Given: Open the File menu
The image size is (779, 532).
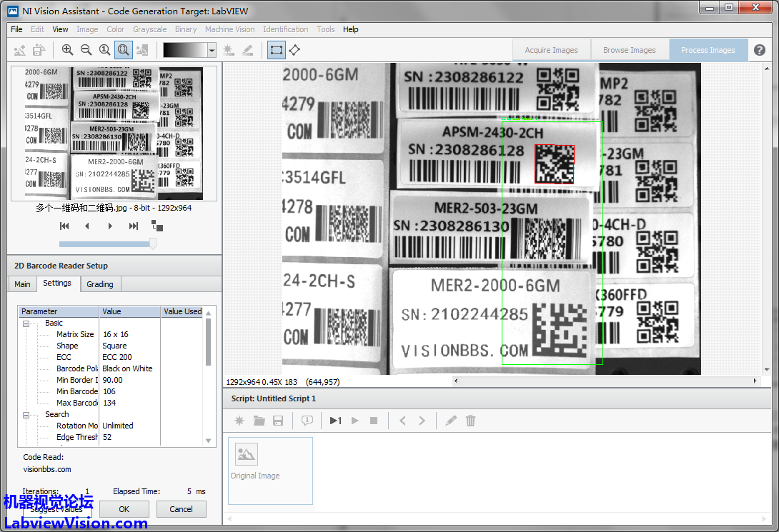Looking at the screenshot, I should pyautogui.click(x=16, y=29).
